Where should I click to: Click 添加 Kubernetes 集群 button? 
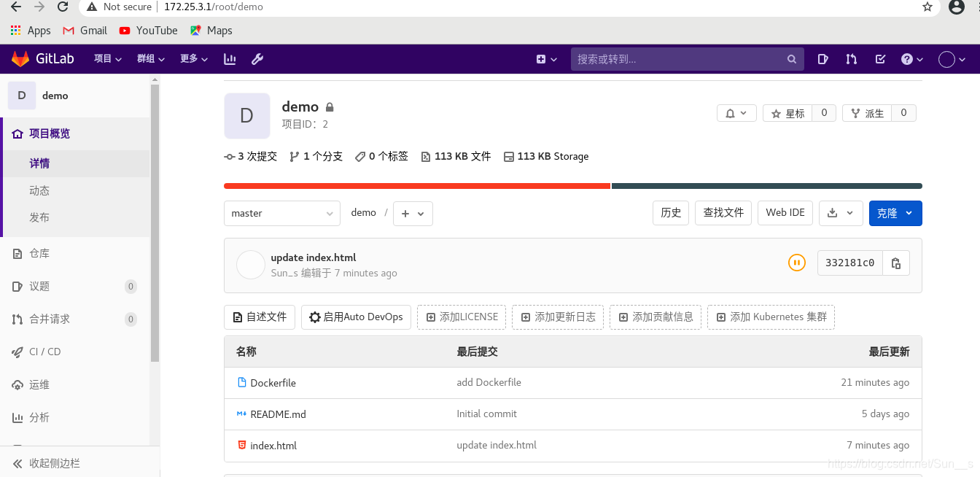[771, 317]
